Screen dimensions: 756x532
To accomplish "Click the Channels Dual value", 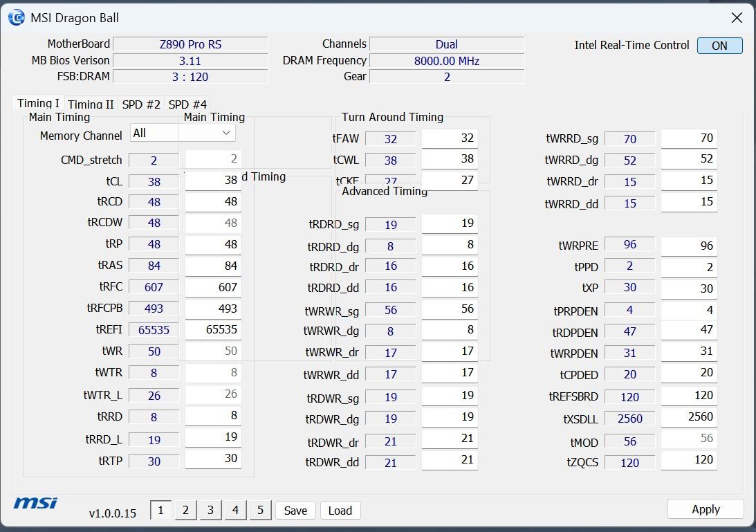I will tap(447, 44).
